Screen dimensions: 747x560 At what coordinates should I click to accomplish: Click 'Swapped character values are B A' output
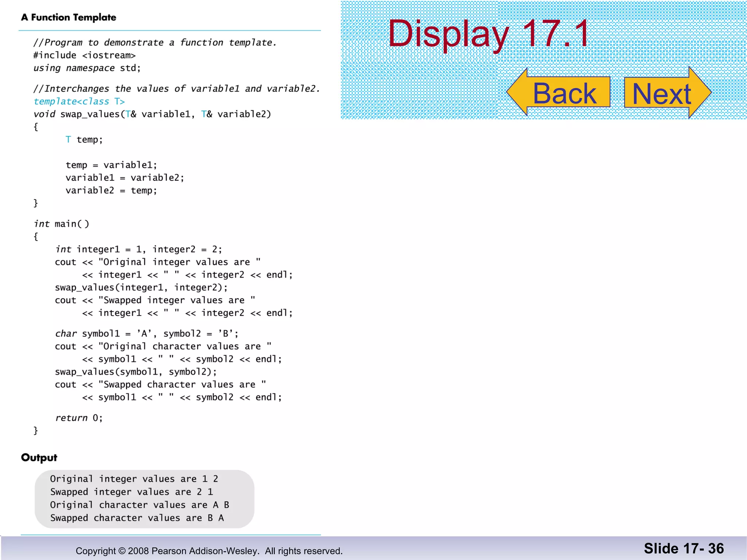coord(137,518)
